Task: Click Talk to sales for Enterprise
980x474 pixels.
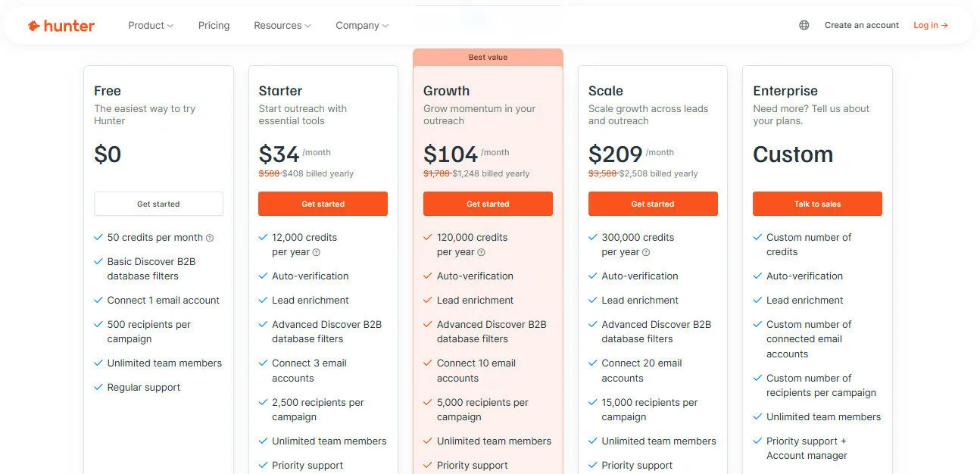Action: (817, 204)
